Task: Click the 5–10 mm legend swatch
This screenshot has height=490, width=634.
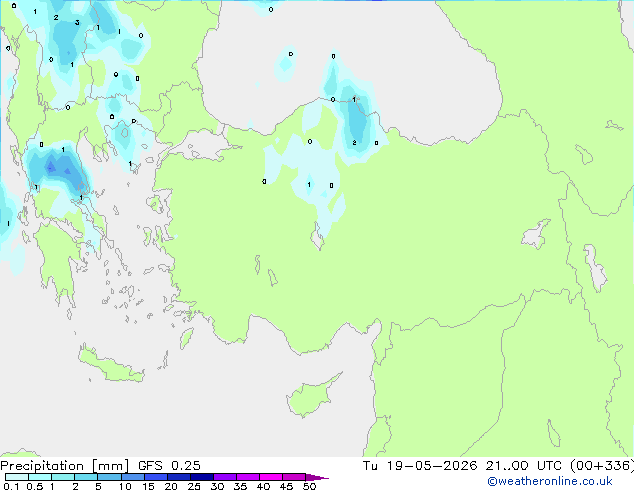Action: click(109, 477)
